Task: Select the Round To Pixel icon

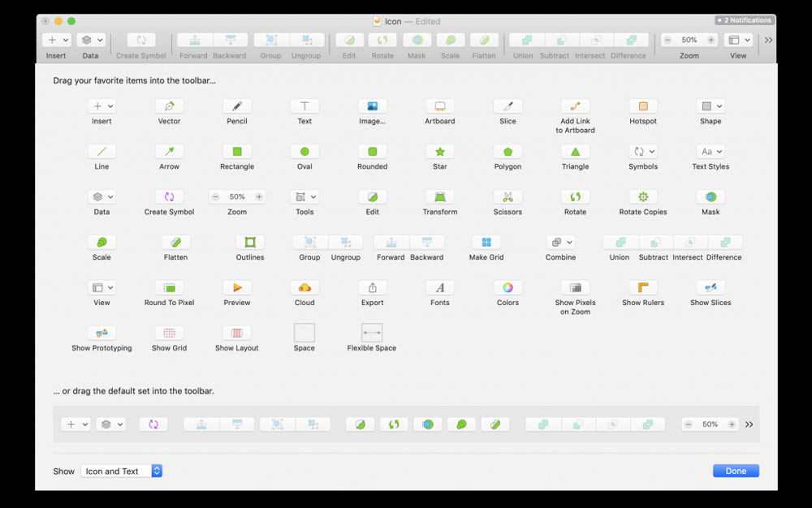Action: point(170,287)
